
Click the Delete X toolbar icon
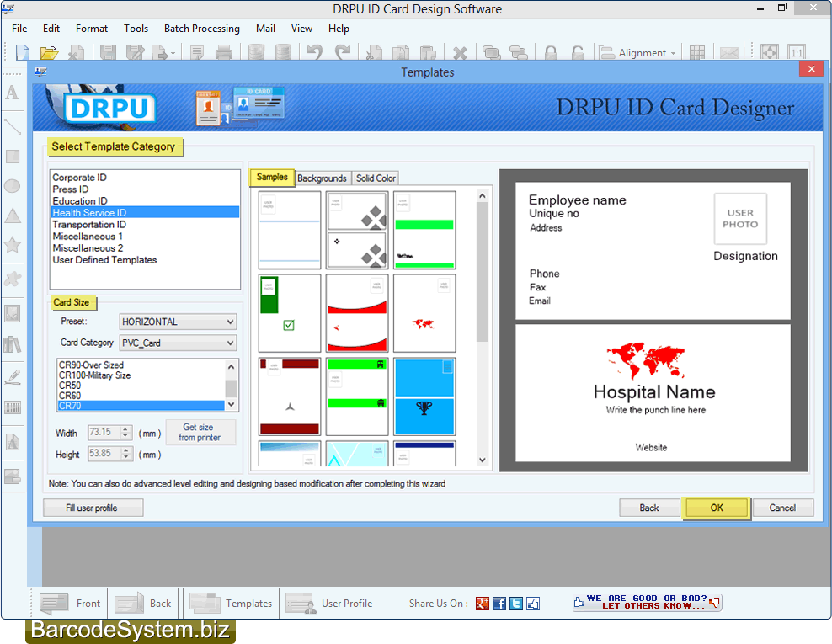(460, 53)
